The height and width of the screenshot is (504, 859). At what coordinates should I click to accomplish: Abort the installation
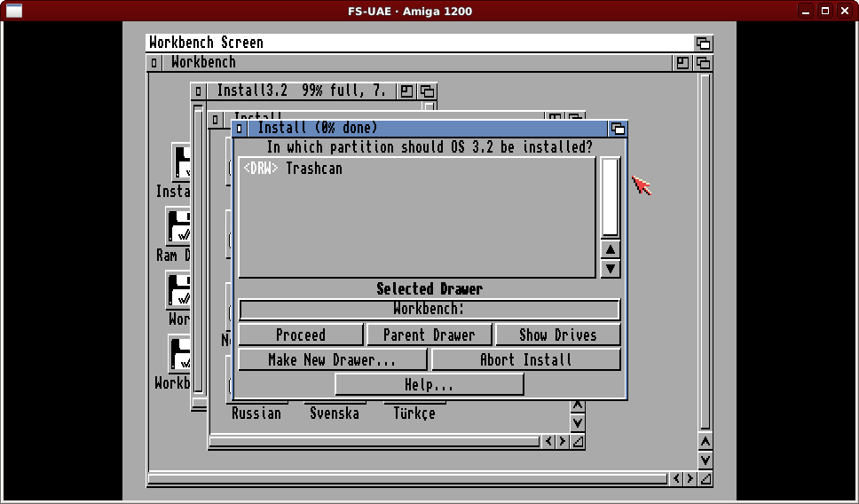(526, 360)
